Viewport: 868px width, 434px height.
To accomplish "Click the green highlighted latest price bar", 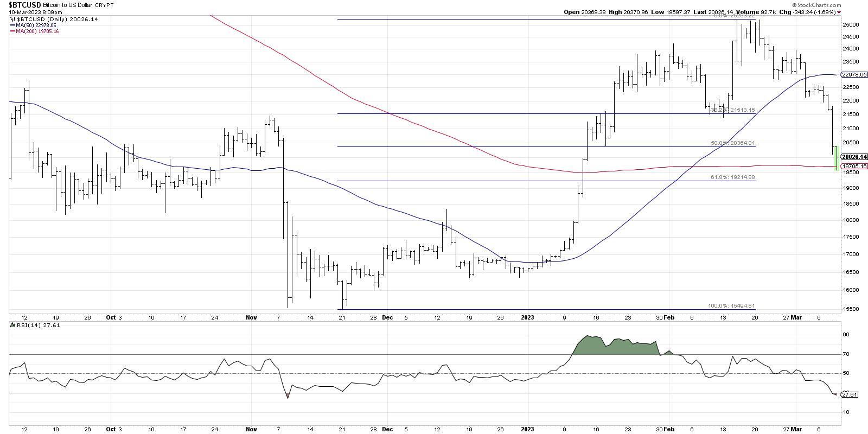I will (837, 158).
